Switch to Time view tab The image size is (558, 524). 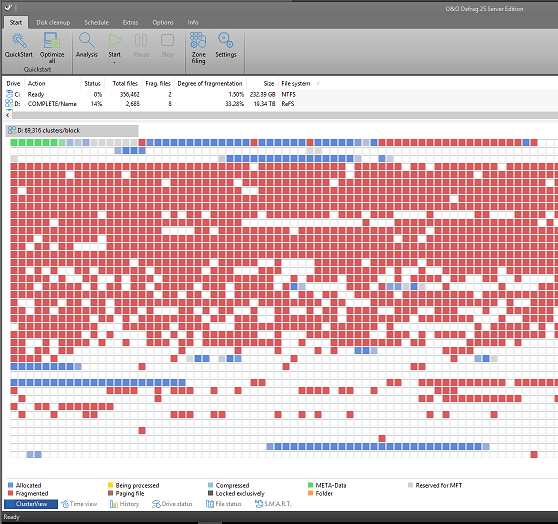point(79,504)
